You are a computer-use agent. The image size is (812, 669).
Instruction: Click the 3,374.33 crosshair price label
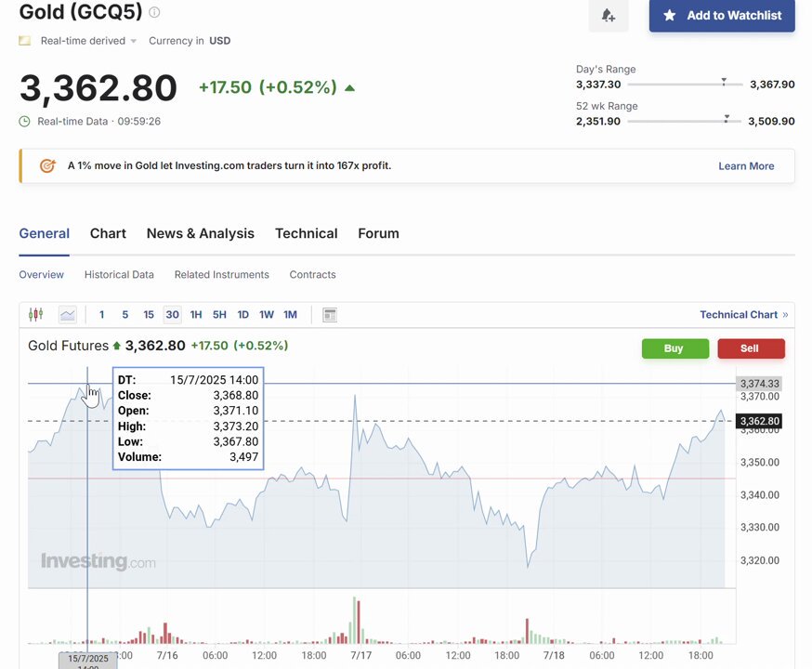click(759, 384)
